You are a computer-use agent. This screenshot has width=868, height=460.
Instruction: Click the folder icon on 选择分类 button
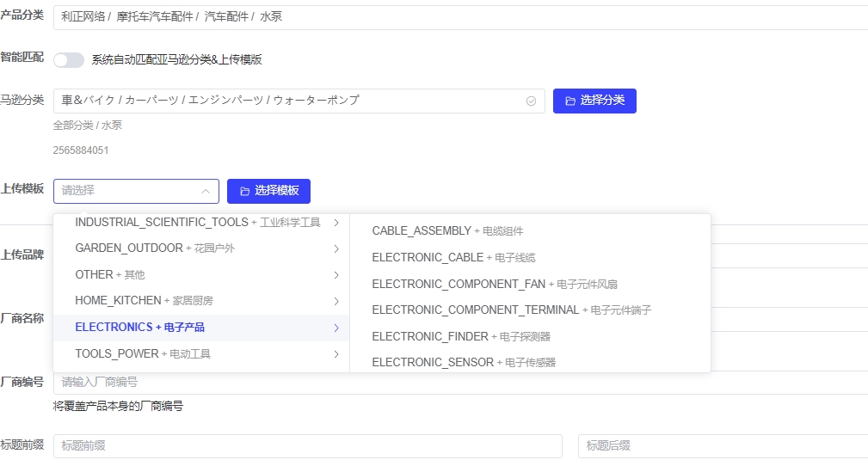click(570, 101)
